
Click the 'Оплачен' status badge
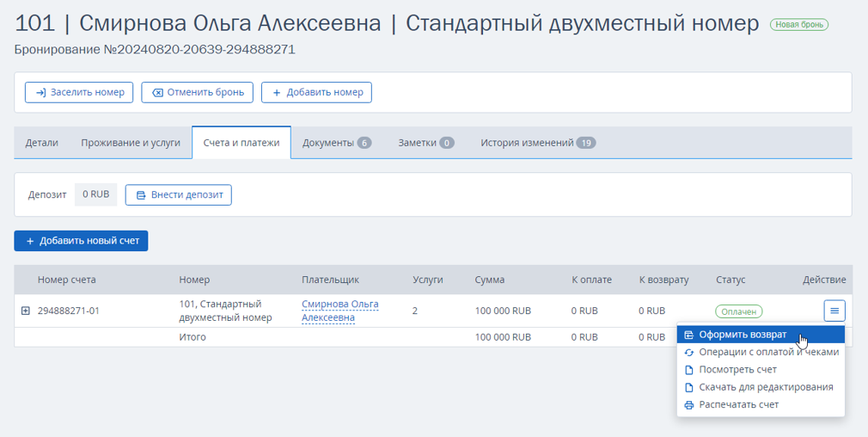(x=738, y=311)
